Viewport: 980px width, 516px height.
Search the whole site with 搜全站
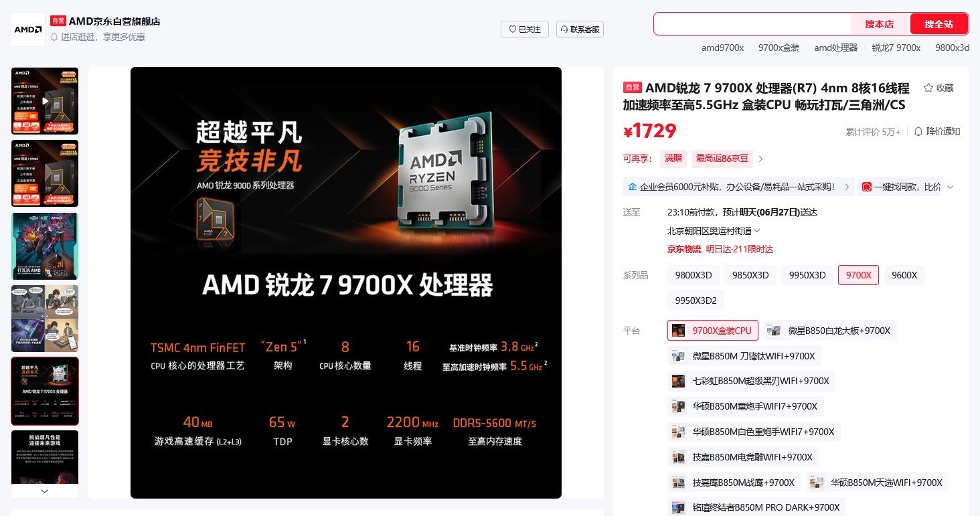point(938,24)
